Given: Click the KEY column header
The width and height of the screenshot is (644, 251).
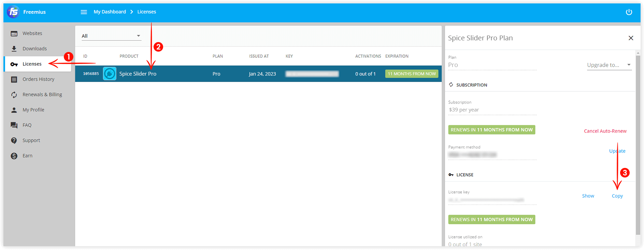Looking at the screenshot, I should pyautogui.click(x=289, y=56).
